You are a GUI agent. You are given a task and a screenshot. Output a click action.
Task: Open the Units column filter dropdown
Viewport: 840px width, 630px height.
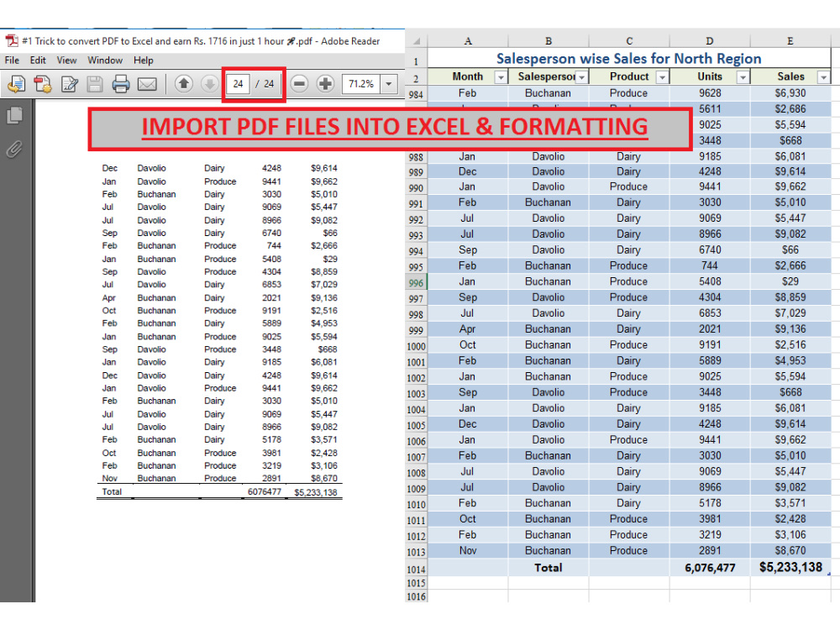point(743,77)
